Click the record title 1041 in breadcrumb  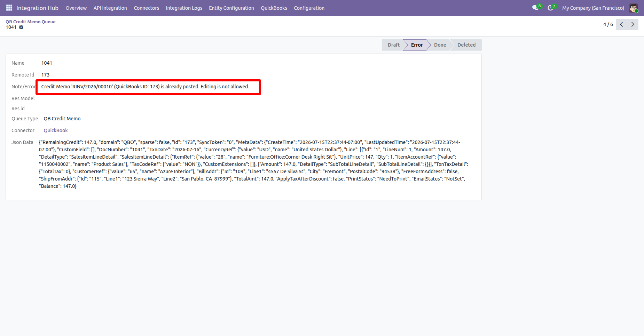tap(11, 27)
